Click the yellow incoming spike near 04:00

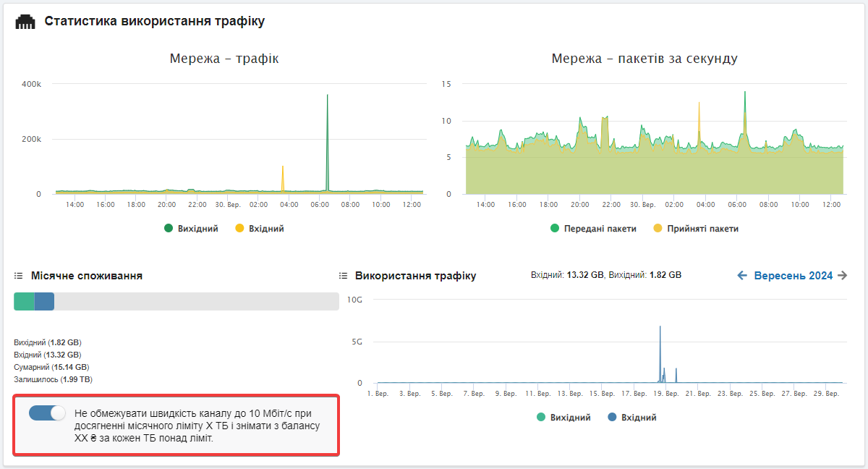click(x=283, y=177)
